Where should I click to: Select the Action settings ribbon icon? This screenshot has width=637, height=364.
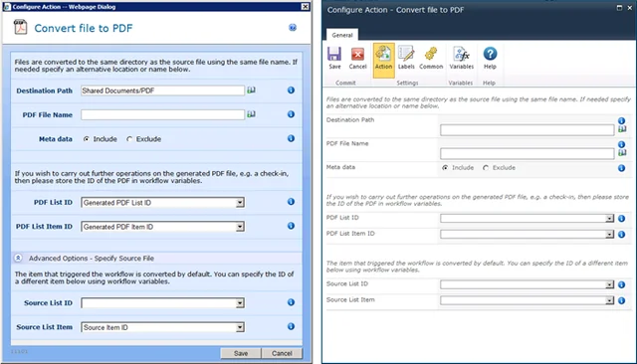(383, 60)
